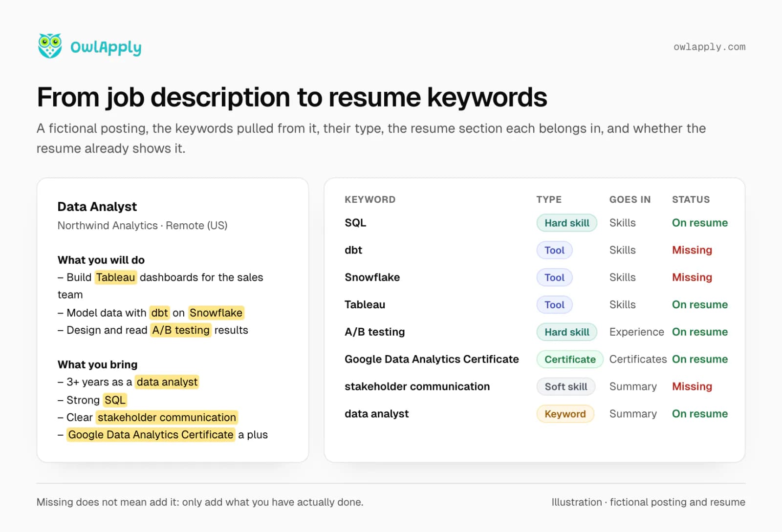Select the KEYWORD column header

click(370, 199)
